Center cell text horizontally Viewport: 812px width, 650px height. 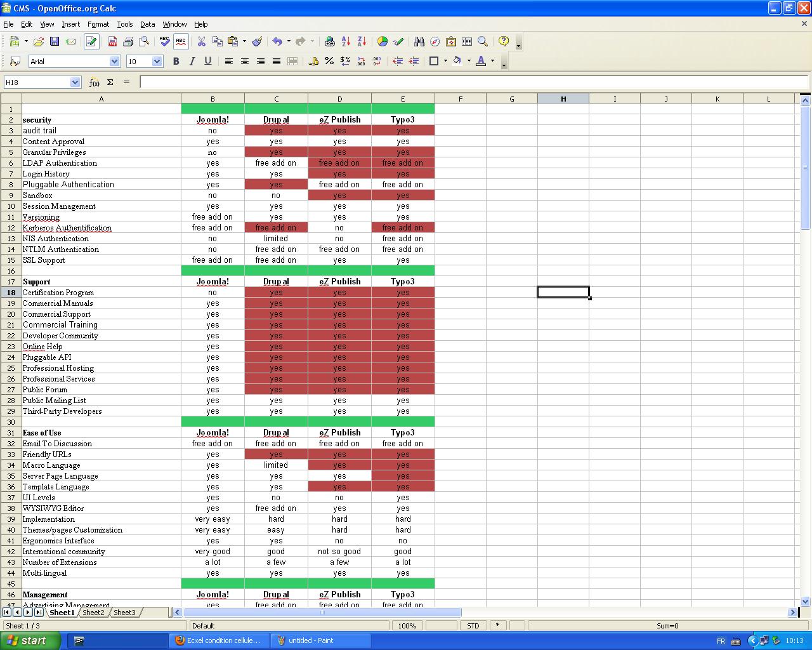tap(244, 61)
